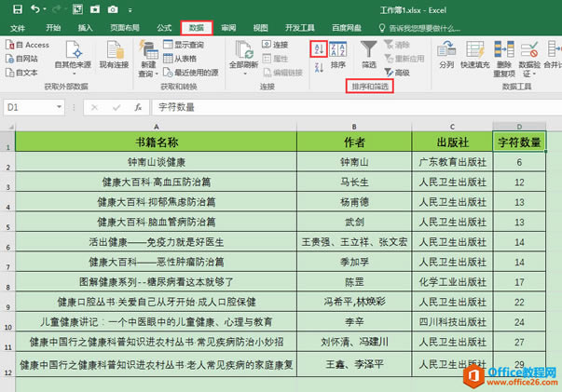Import data 自 Access

(x=27, y=45)
